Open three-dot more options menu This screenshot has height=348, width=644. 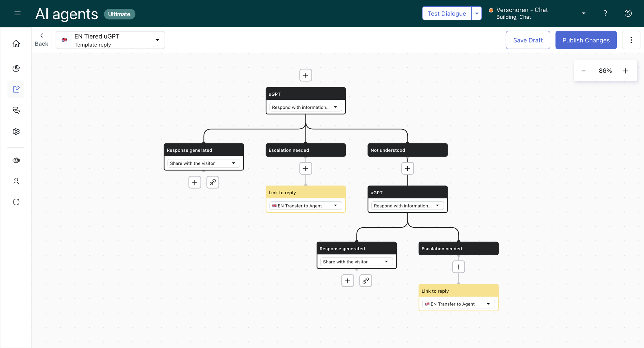[x=631, y=40]
